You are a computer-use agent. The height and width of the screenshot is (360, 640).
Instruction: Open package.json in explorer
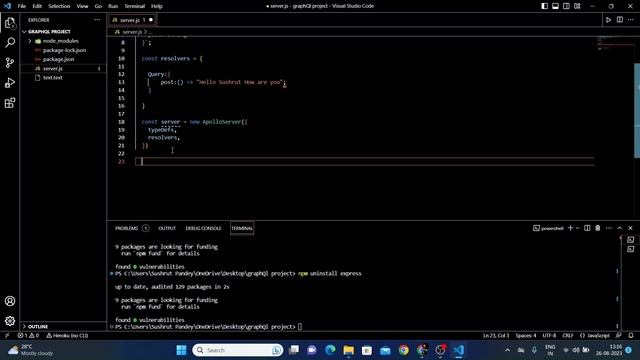[x=58, y=59]
